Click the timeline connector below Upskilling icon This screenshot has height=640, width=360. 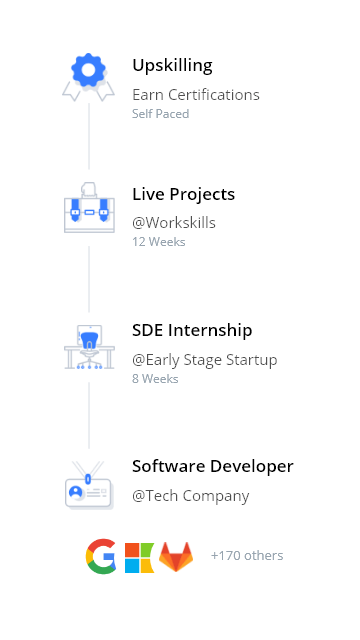click(x=89, y=136)
